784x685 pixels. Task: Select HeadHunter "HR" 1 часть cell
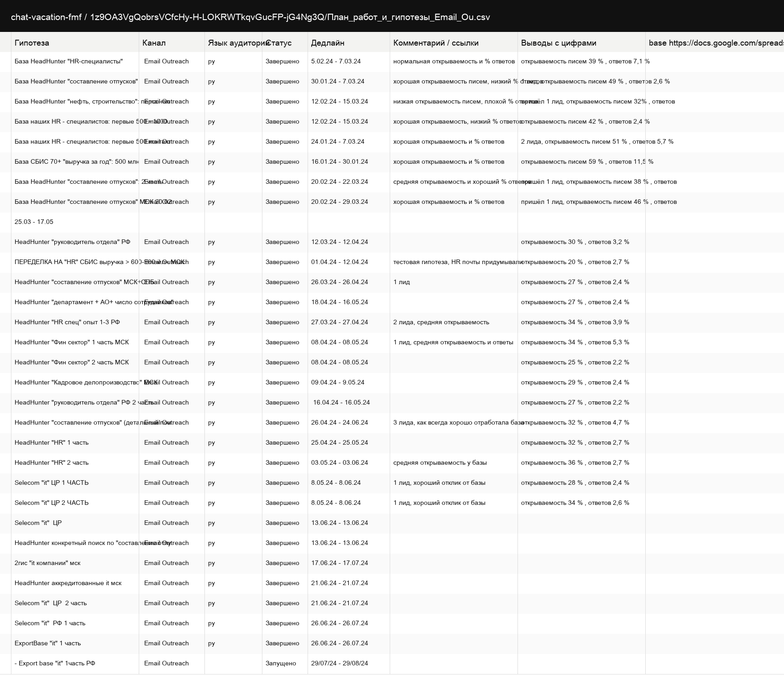coord(52,442)
